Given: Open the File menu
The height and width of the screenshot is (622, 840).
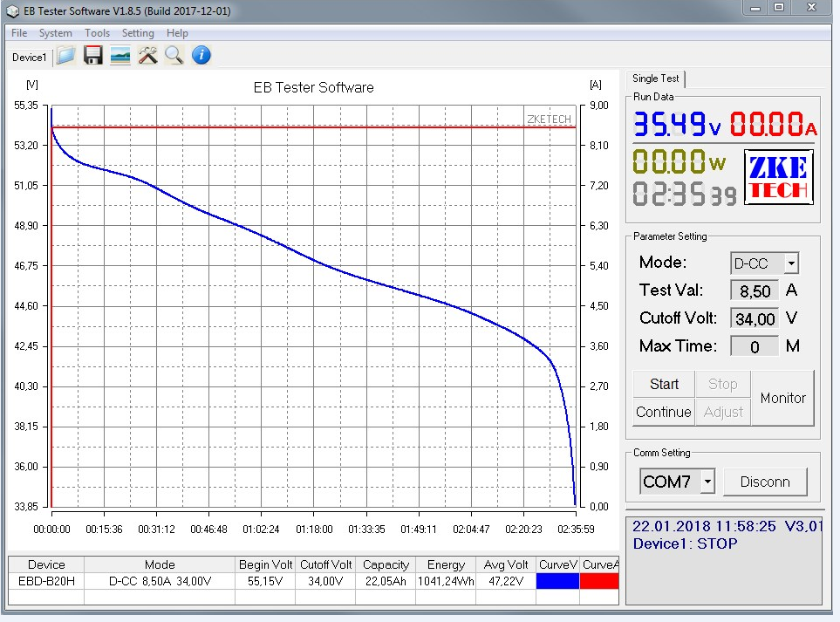Looking at the screenshot, I should 19,33.
